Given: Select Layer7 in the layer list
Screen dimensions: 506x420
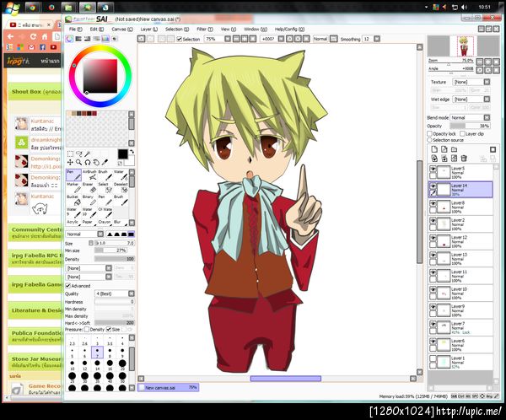Looking at the screenshot, I should click(x=460, y=328).
